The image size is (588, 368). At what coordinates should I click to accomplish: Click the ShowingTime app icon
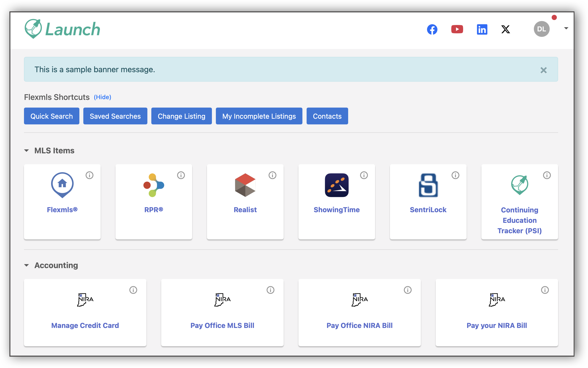click(337, 185)
